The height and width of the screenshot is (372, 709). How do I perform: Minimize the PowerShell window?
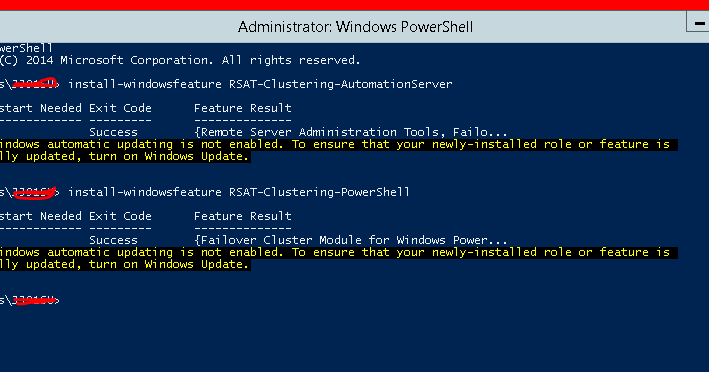coord(699,22)
